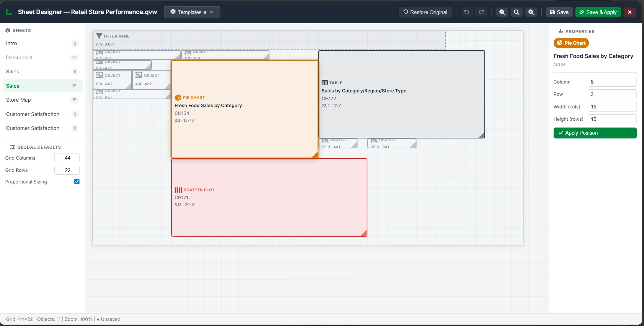Click the Filter Pane funnel icon

click(x=99, y=36)
